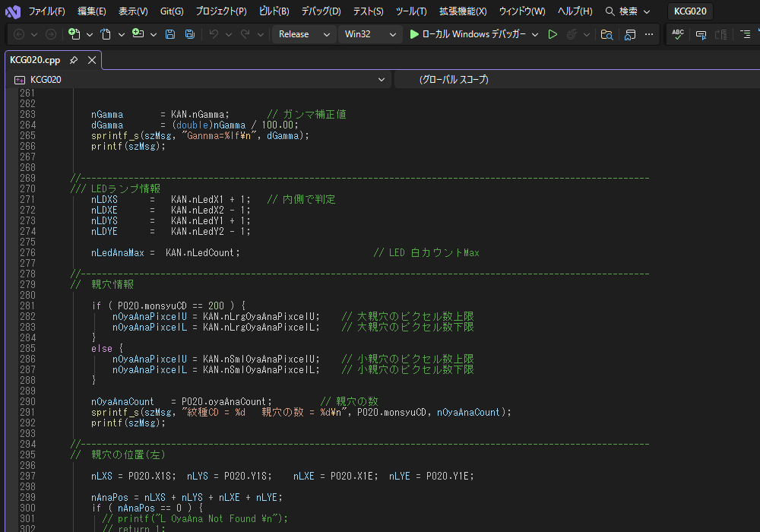Screen dimensions: 760x532
Task: Click the 検索 search box
Action: coord(629,11)
